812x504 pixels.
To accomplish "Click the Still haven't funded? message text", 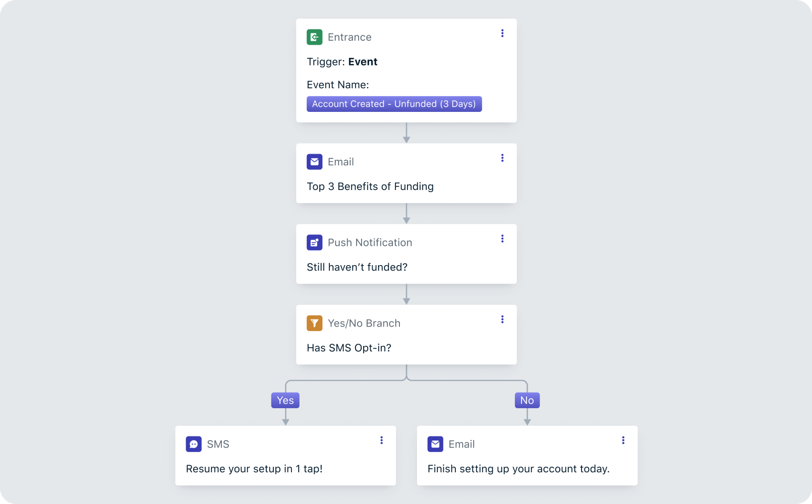I will pos(357,267).
